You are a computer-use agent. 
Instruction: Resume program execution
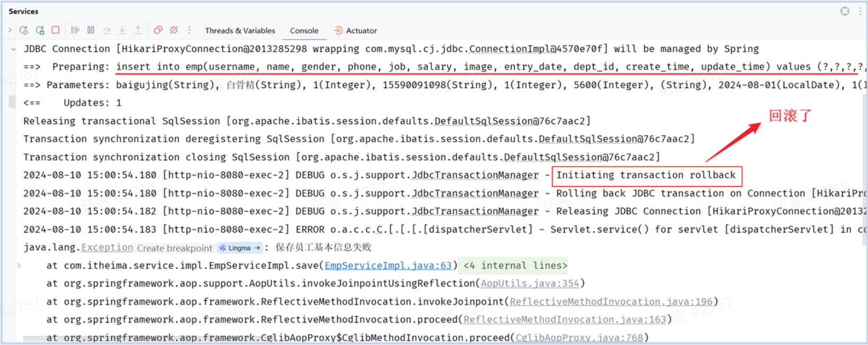point(75,30)
